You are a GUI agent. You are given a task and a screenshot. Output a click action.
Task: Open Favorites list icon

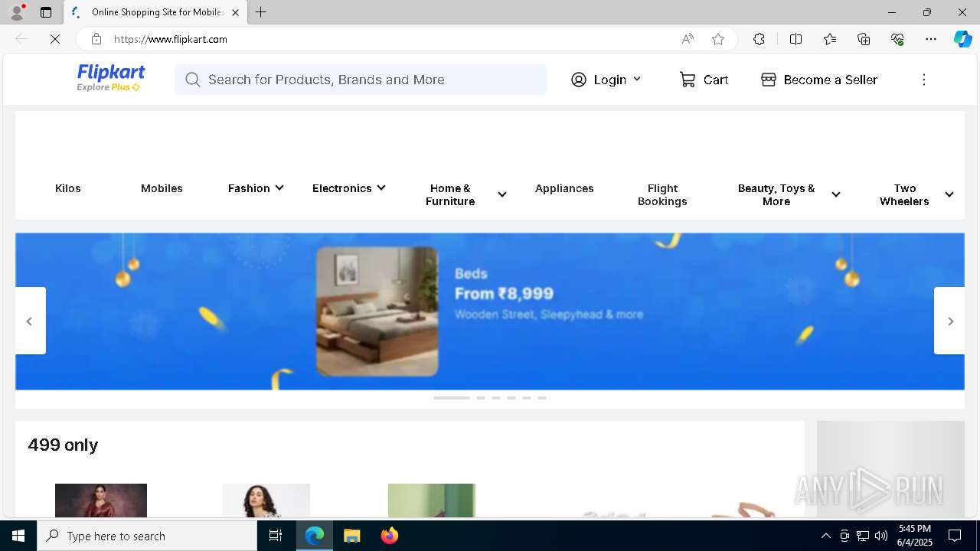point(830,39)
